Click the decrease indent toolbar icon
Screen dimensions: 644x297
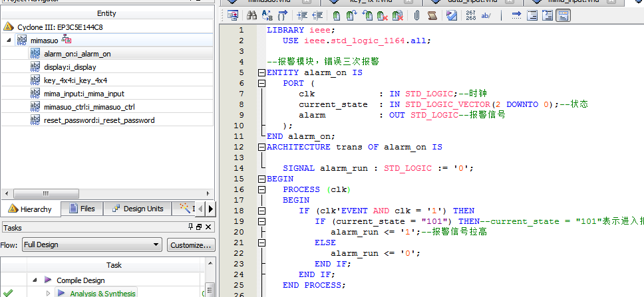[x=317, y=15]
